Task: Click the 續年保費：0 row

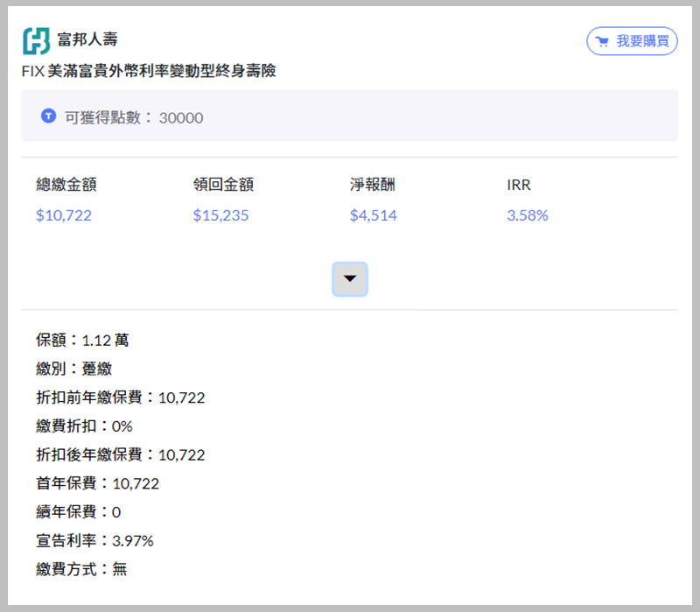Action: 78,512
